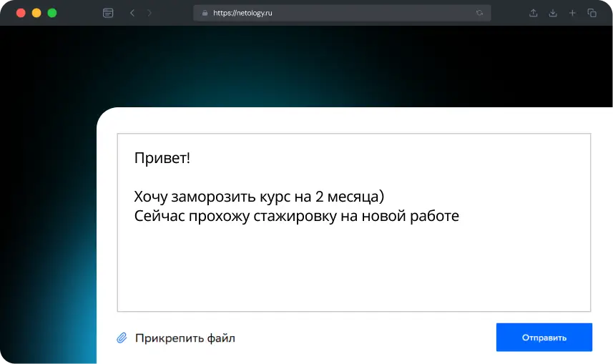Show the tab overview

(x=592, y=13)
